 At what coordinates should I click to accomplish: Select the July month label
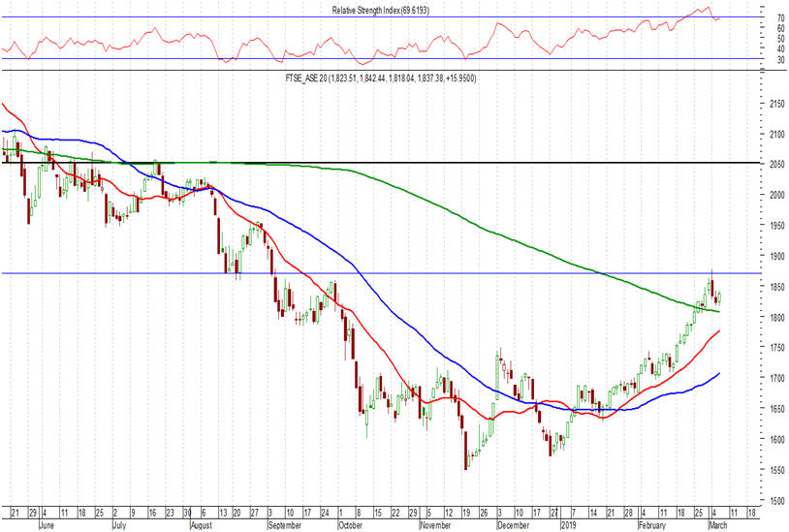(x=119, y=525)
